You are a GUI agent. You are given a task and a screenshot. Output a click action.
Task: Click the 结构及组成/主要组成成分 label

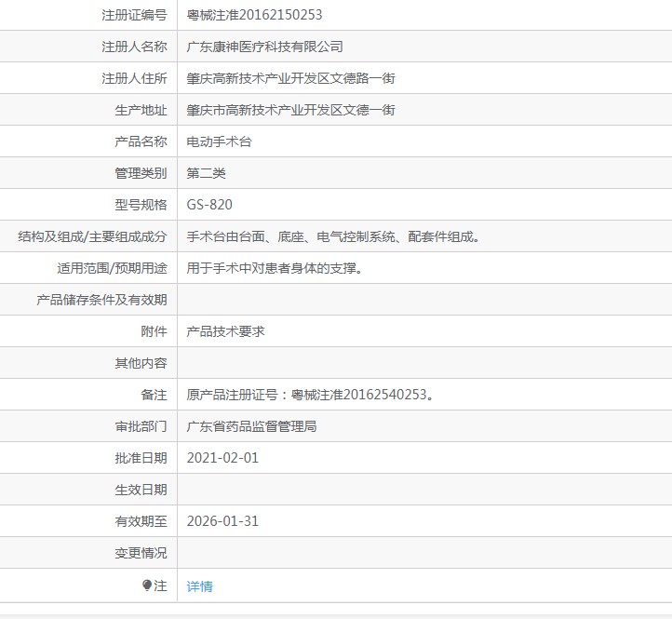(92, 236)
